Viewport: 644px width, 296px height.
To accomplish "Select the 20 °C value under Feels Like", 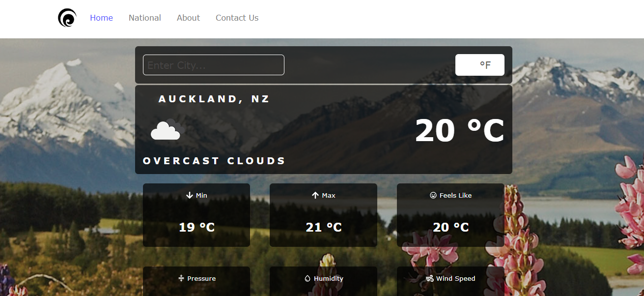I will click(x=450, y=227).
